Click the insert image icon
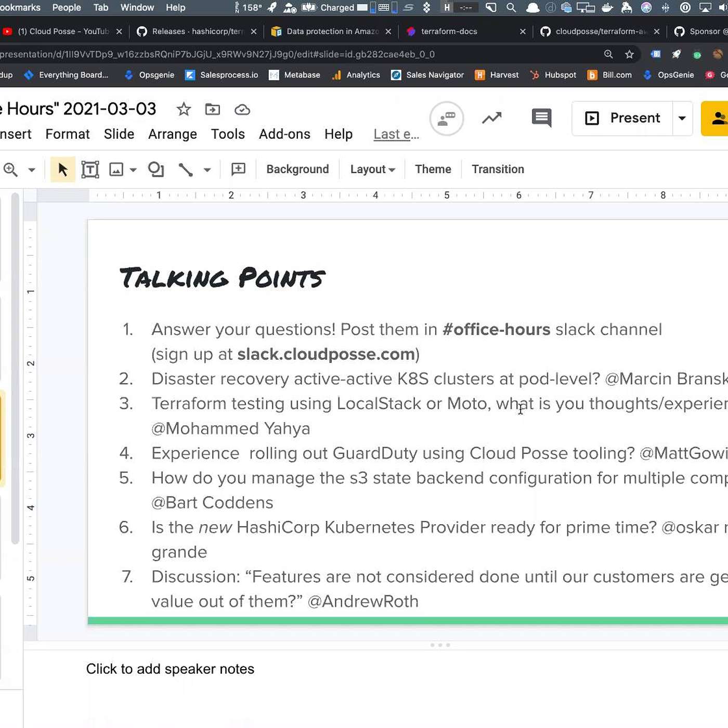Image resolution: width=728 pixels, height=728 pixels. click(116, 170)
